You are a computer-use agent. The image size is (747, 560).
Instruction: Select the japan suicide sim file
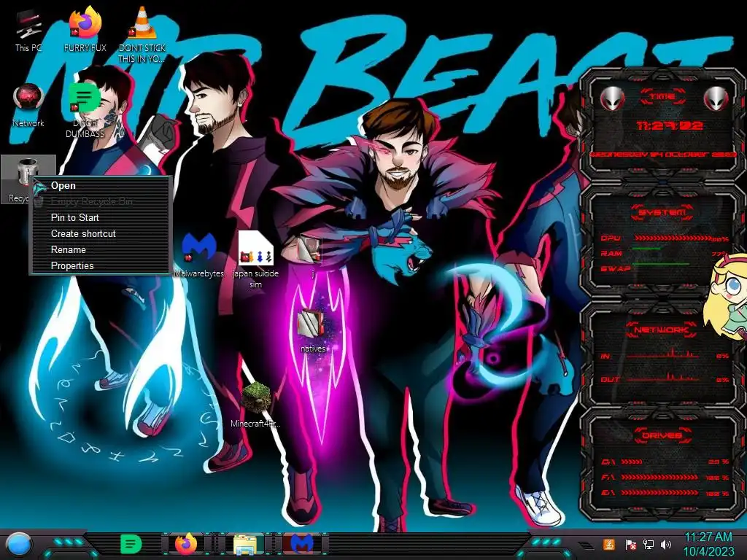(x=255, y=260)
